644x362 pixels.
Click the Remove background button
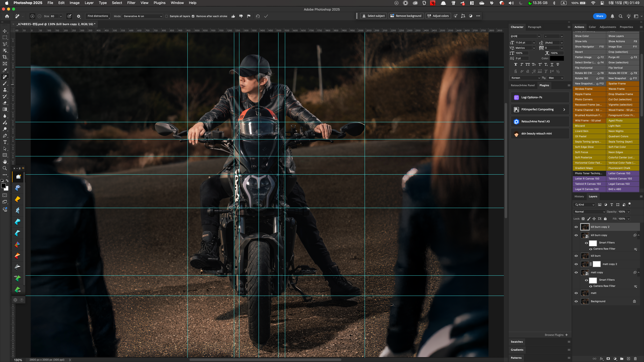(406, 16)
